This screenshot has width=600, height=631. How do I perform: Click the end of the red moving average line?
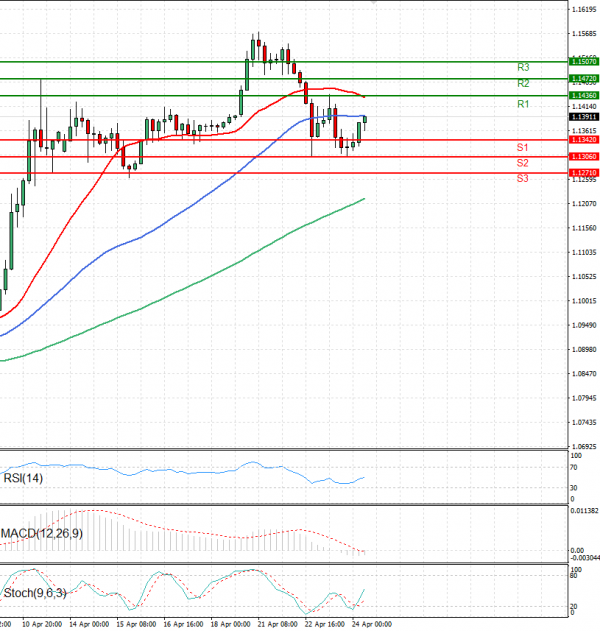tap(364, 97)
